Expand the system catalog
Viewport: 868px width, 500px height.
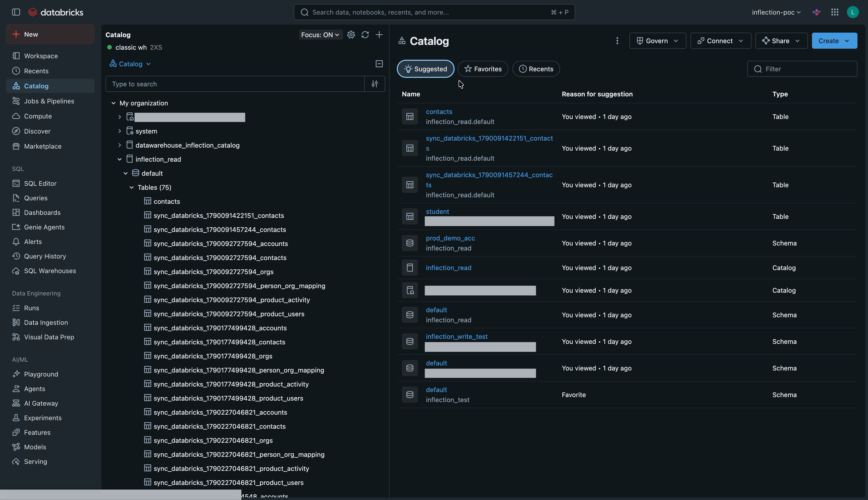[119, 131]
